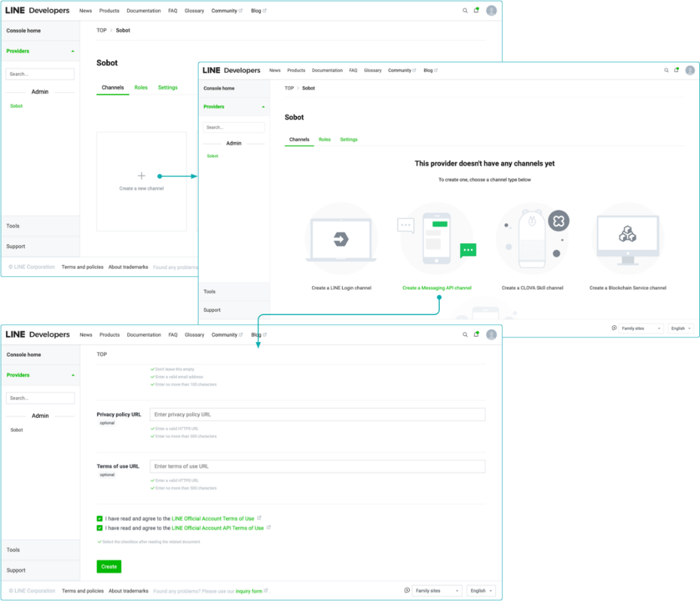Screen dimensions: 700x601
Task: Click the provider Search box in the middle window
Action: [x=234, y=128]
